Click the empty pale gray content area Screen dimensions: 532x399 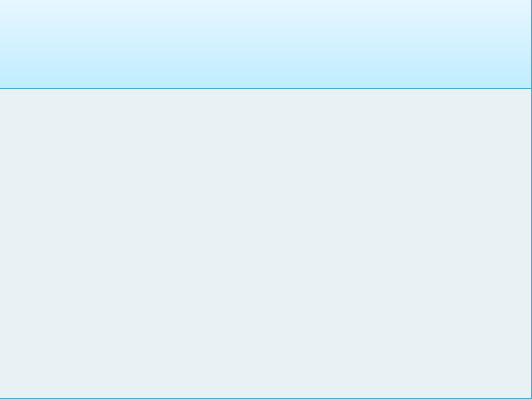266,244
